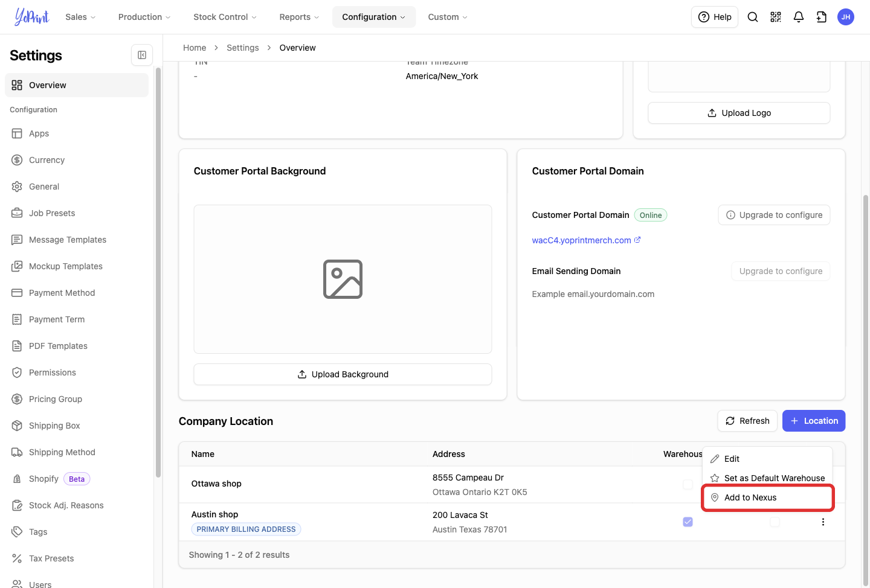Open the Custom dropdown
Screen dimensions: 870x588
[448, 17]
